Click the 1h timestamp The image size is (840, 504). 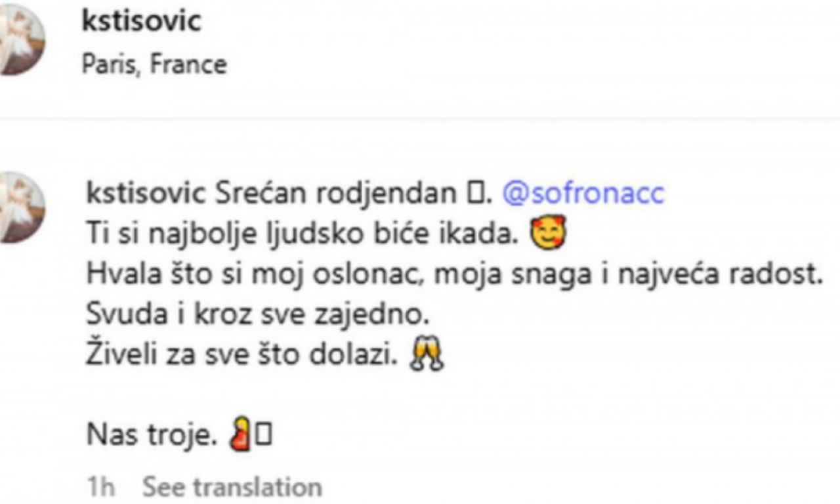click(x=101, y=488)
